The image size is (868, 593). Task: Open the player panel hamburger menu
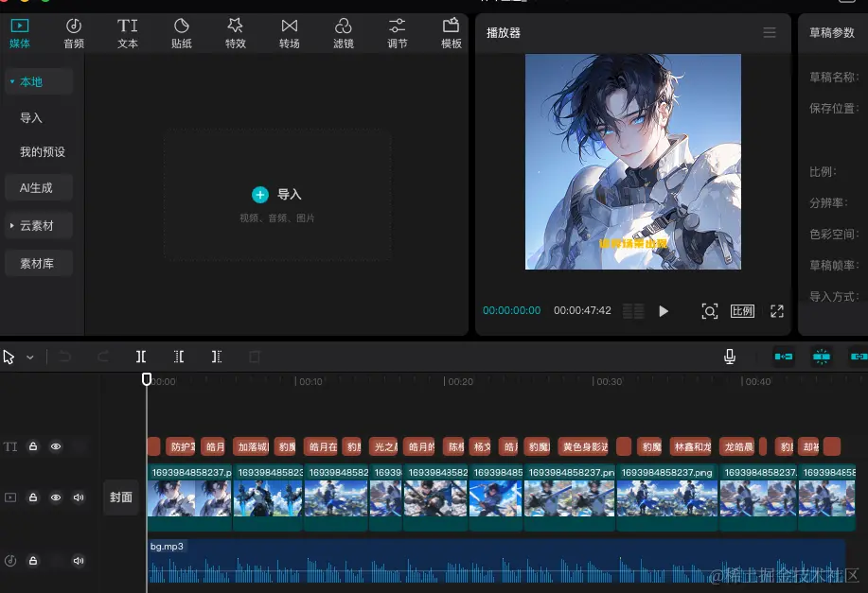pyautogui.click(x=770, y=33)
